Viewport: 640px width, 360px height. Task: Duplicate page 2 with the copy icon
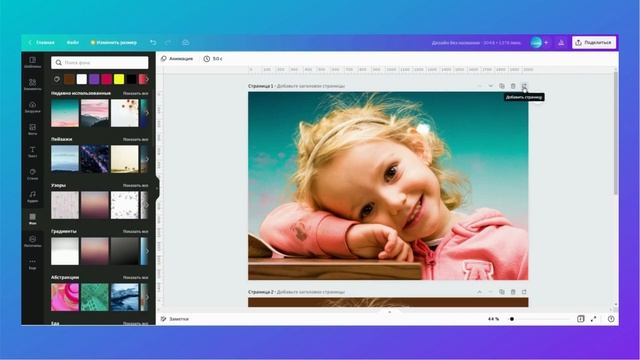click(502, 292)
